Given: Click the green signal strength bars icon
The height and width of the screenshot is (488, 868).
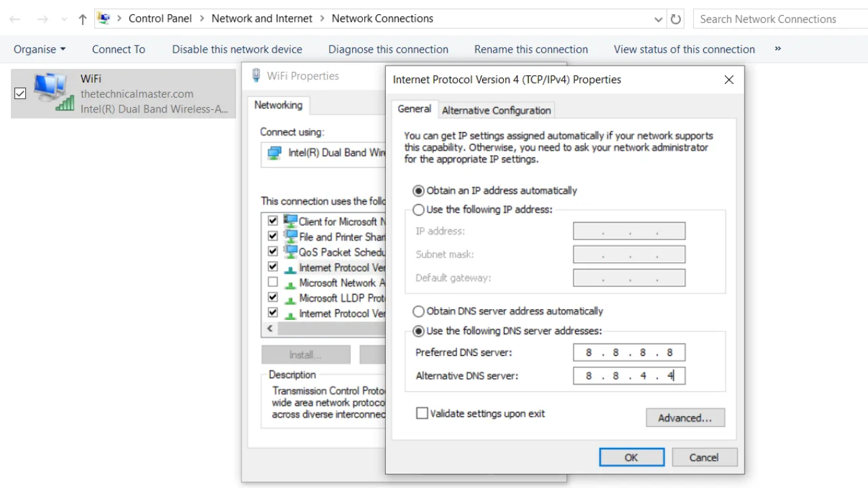Looking at the screenshot, I should coord(66,103).
